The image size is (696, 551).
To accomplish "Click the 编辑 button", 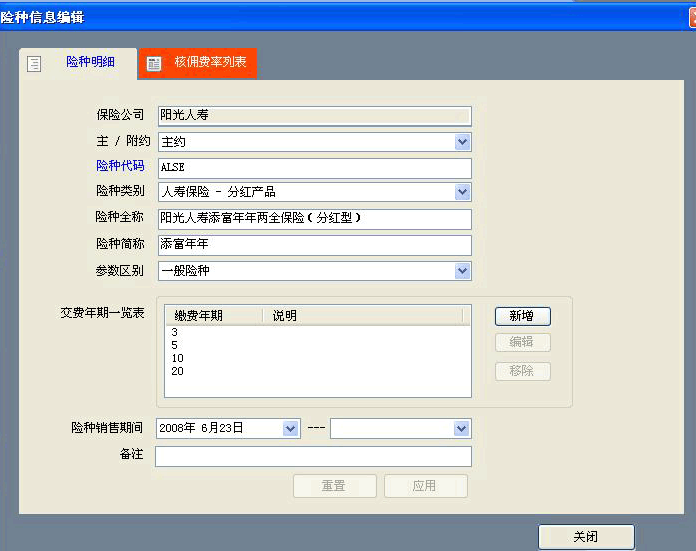I will tap(522, 342).
